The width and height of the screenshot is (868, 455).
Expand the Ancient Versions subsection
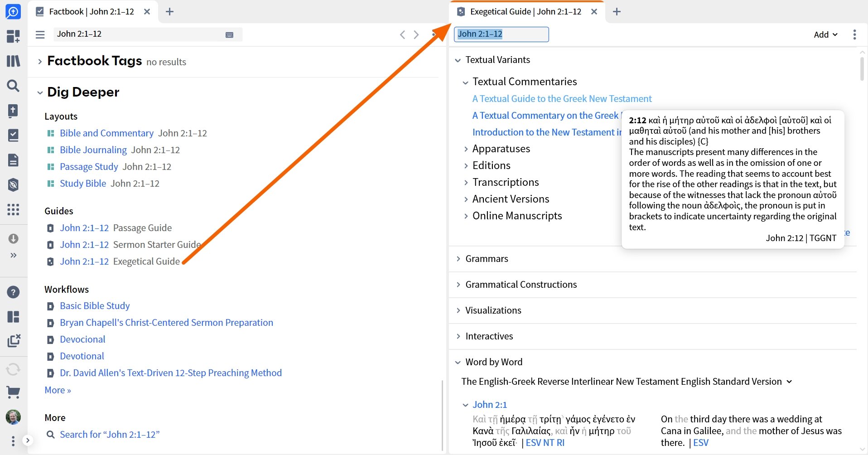(466, 199)
